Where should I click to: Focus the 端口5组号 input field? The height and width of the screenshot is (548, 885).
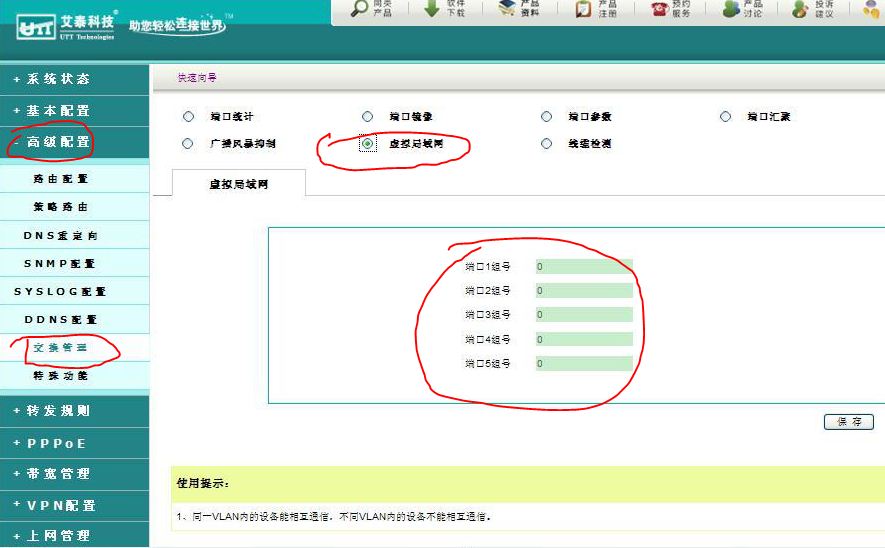pyautogui.click(x=584, y=363)
